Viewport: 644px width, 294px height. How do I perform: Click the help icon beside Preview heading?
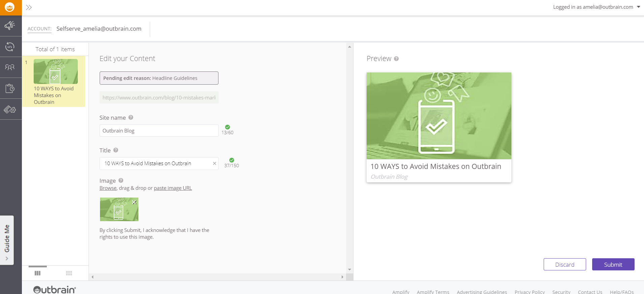click(396, 59)
